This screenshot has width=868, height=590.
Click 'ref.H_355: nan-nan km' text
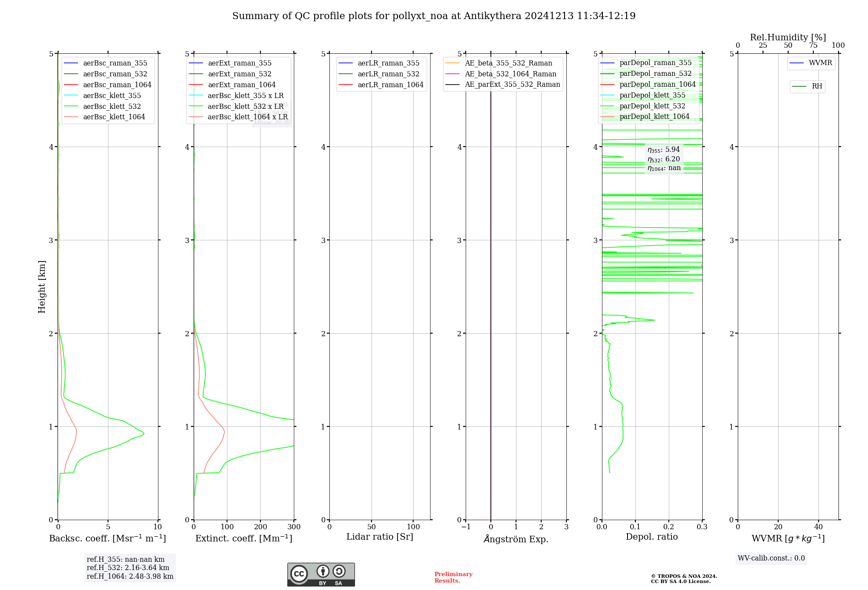125,560
